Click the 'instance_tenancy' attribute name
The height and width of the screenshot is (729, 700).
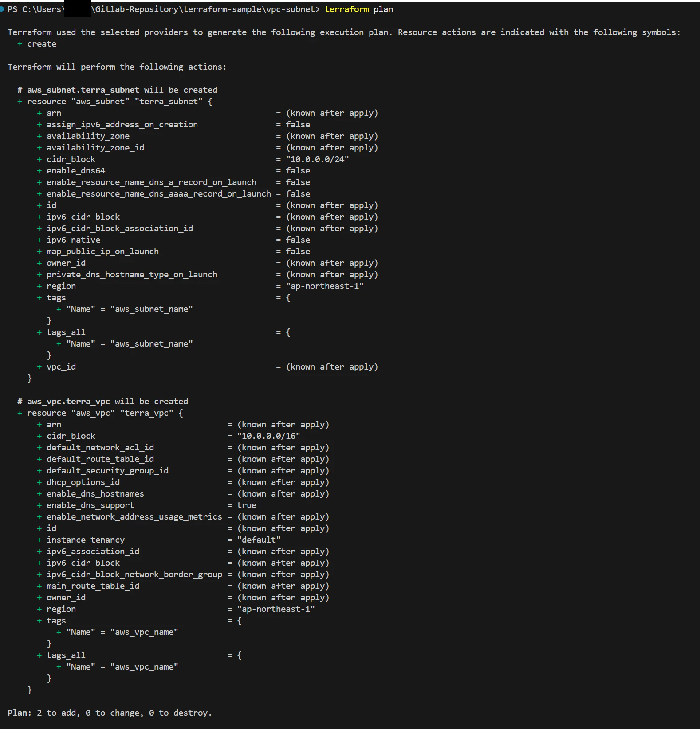tap(86, 540)
